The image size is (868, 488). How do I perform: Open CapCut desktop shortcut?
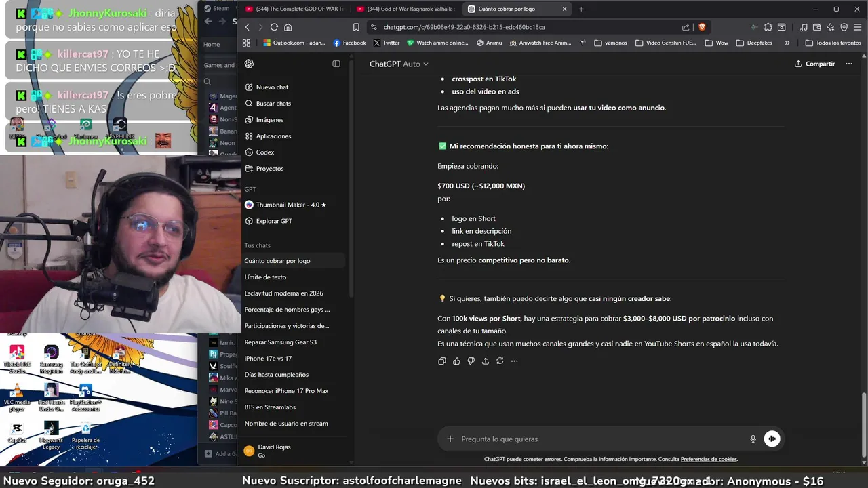[17, 432]
